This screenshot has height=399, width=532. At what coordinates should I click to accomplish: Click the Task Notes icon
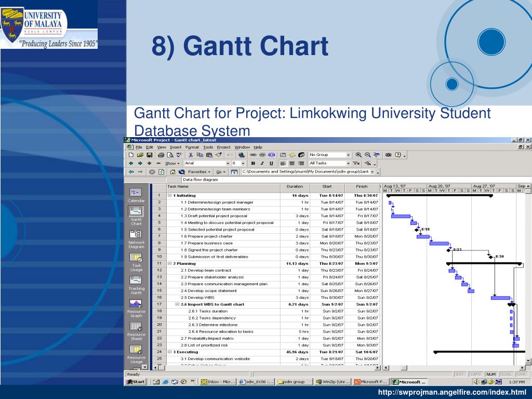pyautogui.click(x=292, y=155)
